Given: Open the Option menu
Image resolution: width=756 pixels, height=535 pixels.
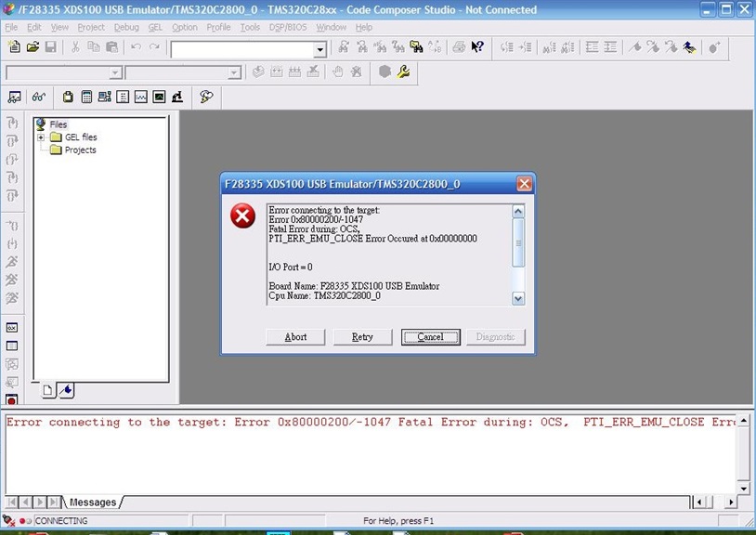Looking at the screenshot, I should point(185,28).
